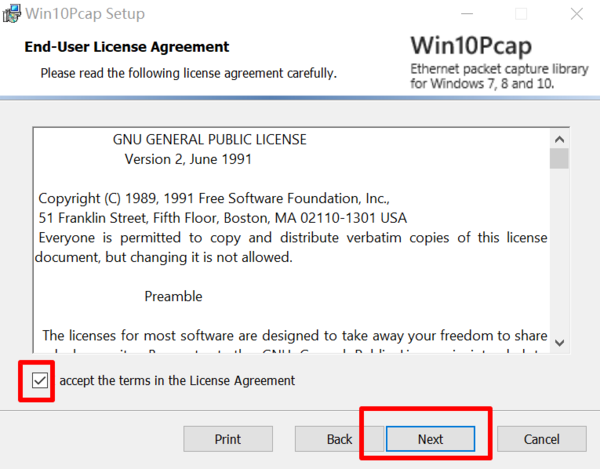Click the 'Preamble' heading in license
The width and height of the screenshot is (600, 469).
click(x=173, y=296)
